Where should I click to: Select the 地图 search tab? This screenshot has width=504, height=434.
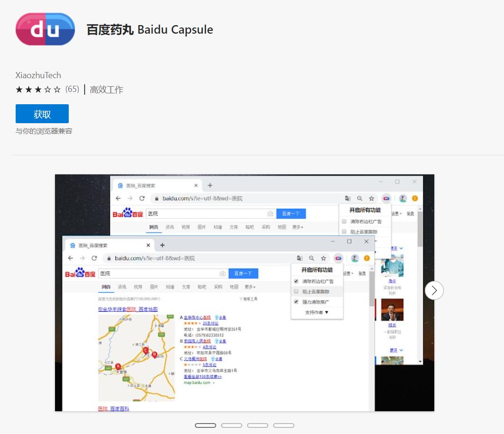(233, 286)
